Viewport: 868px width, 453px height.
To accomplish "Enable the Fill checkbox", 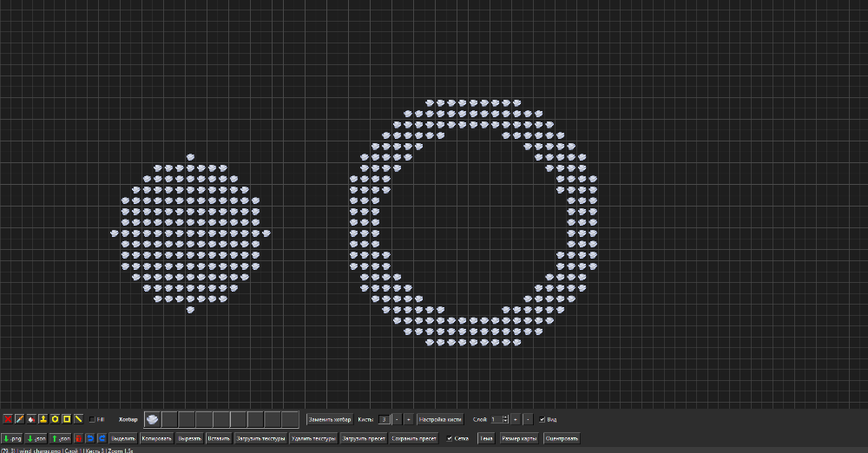I will (92, 420).
